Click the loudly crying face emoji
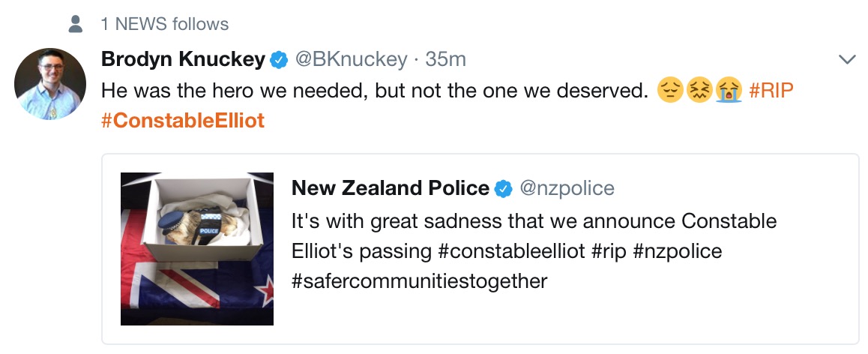 tap(727, 91)
